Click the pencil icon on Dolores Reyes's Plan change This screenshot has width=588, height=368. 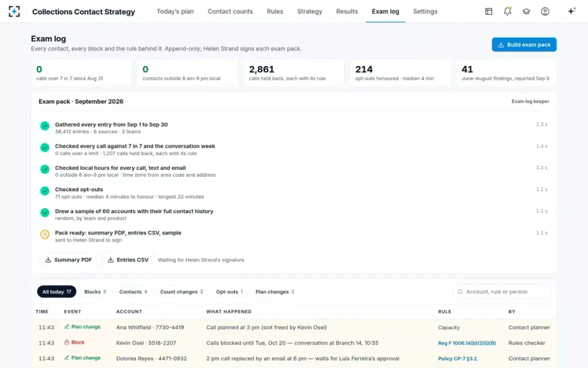pos(66,358)
